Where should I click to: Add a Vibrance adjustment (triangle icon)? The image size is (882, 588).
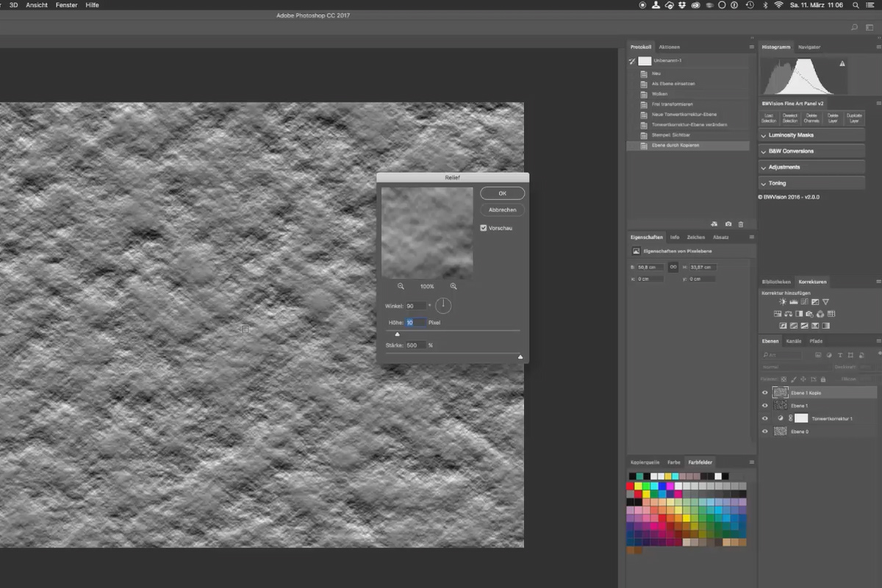tap(825, 302)
